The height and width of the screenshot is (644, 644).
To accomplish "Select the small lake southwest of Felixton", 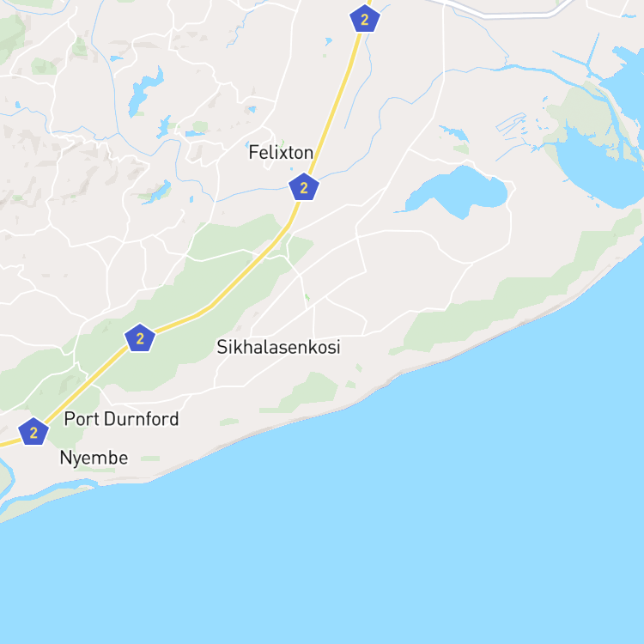I will pos(158,192).
